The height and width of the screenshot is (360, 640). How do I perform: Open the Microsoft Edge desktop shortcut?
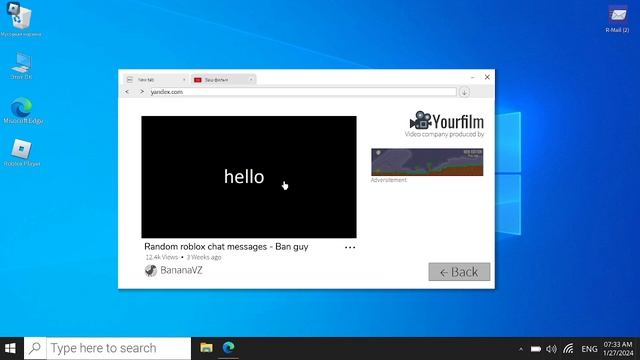(x=22, y=110)
